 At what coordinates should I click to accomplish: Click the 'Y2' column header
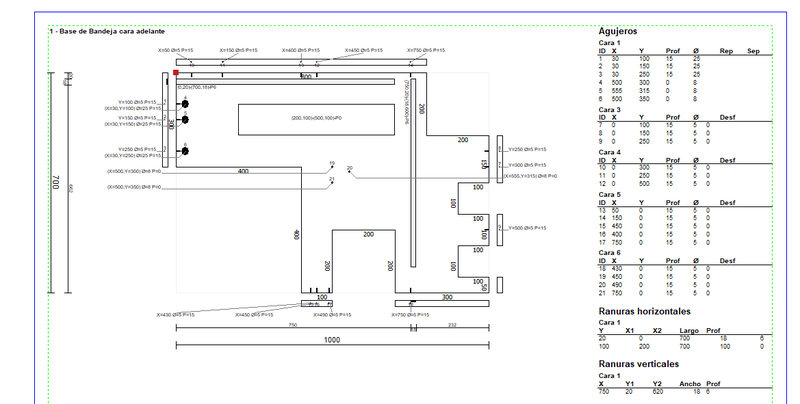657,384
